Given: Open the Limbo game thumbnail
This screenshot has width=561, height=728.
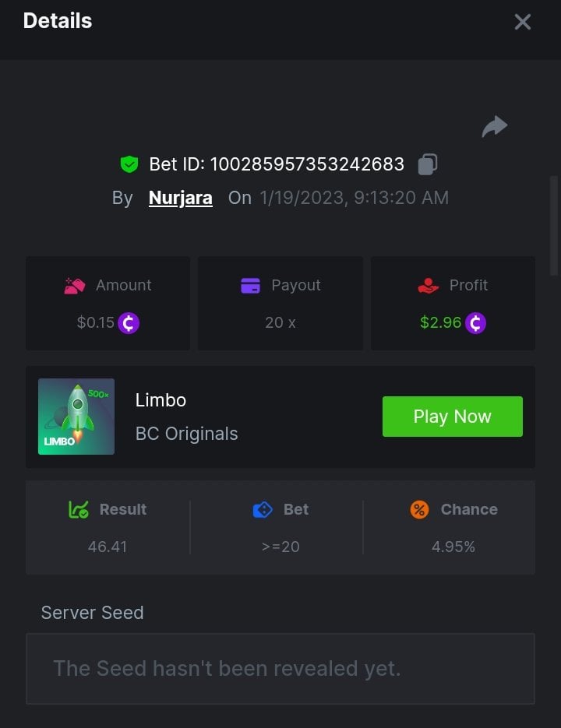Looking at the screenshot, I should [76, 417].
